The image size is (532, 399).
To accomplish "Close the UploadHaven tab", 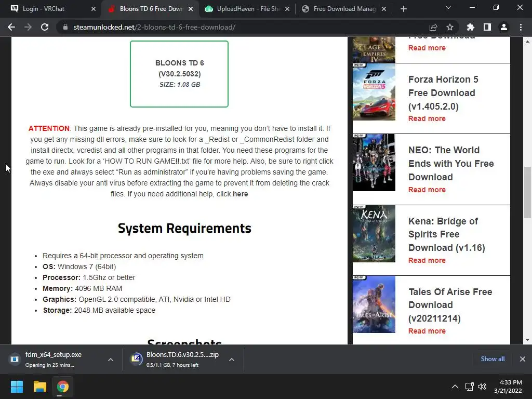I will (287, 9).
